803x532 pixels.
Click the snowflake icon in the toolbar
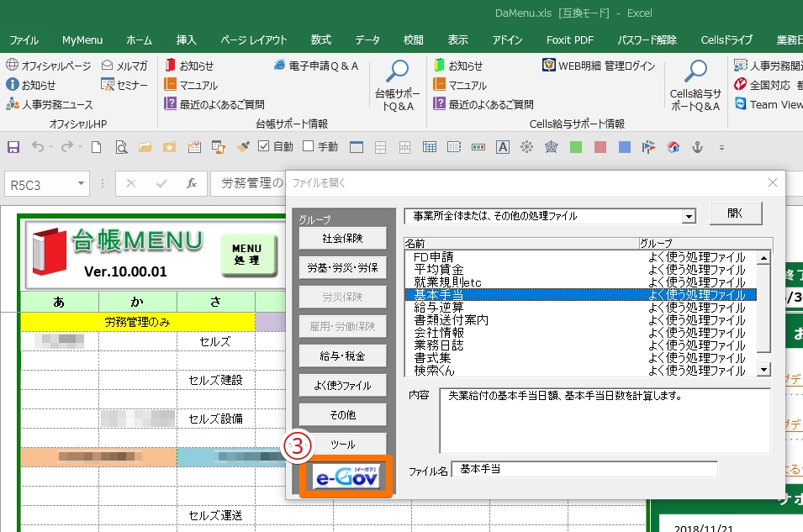(x=526, y=147)
